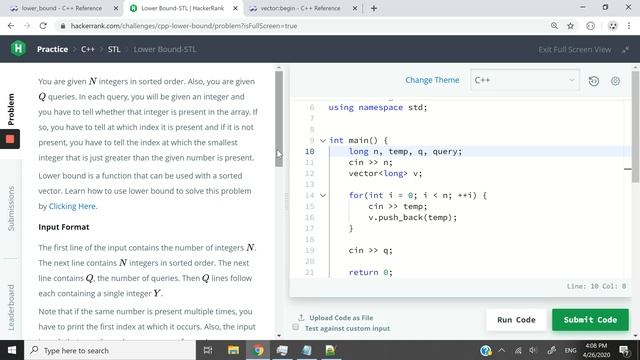This screenshot has width=640, height=360.
Task: Click the extension icon next to bookmark star
Action: pyautogui.click(x=590, y=26)
